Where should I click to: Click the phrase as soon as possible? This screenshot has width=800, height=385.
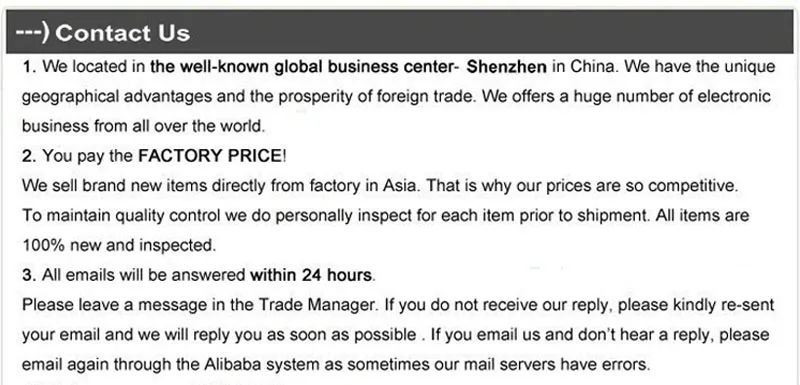353,335
